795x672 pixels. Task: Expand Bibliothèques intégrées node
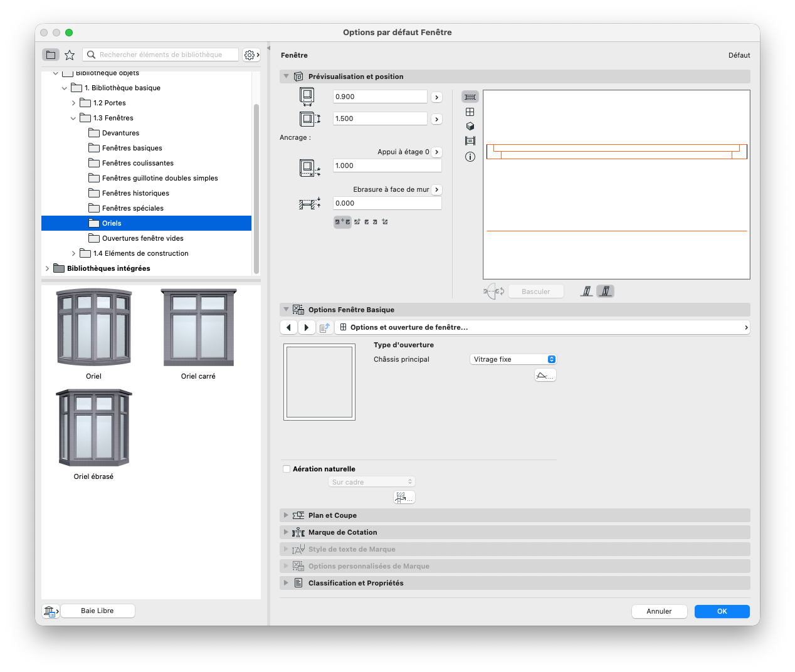pyautogui.click(x=47, y=268)
